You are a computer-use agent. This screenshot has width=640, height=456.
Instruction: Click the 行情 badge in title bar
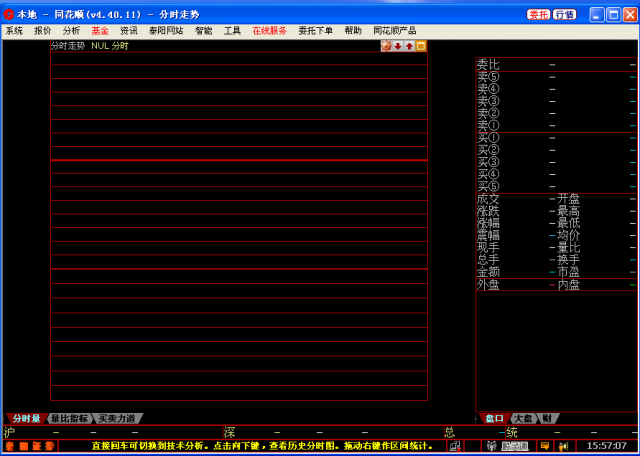(565, 15)
